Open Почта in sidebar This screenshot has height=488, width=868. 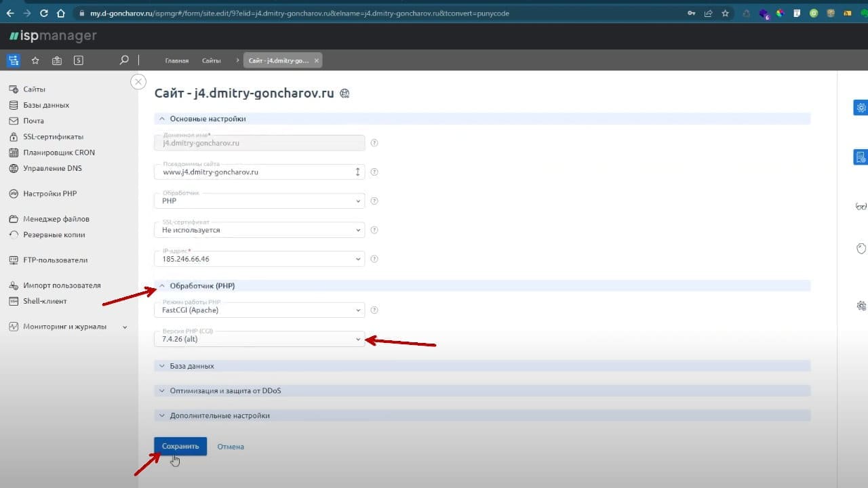33,121
